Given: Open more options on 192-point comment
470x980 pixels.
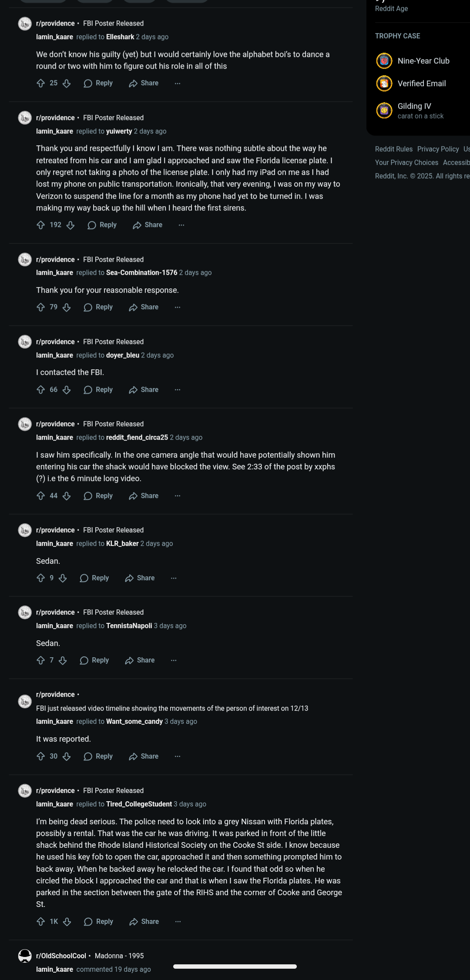Looking at the screenshot, I should [181, 225].
